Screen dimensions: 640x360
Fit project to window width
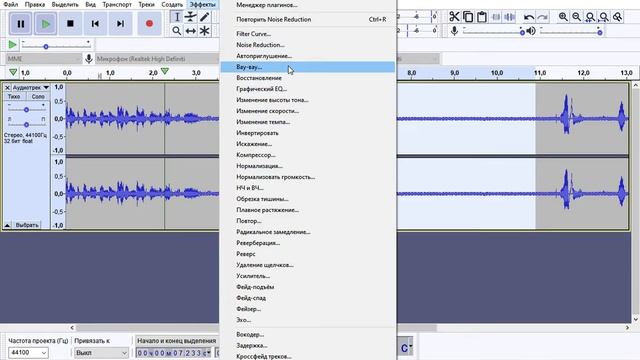coord(604,17)
